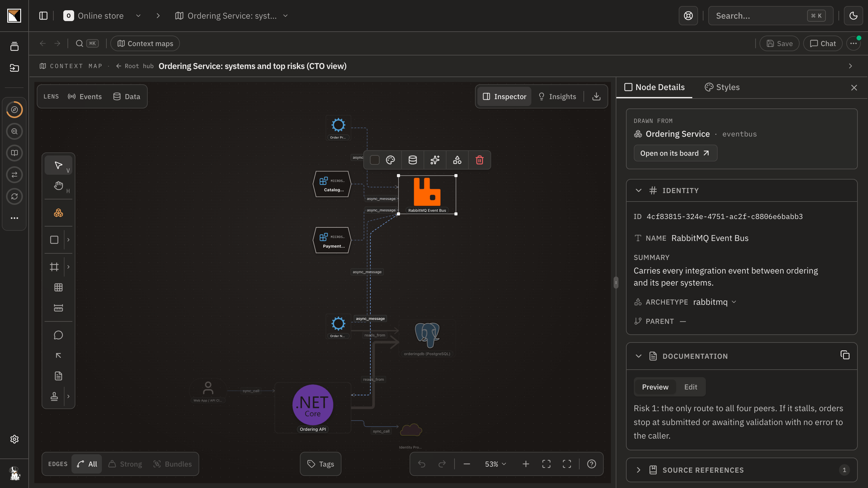868x488 pixels.
Task: Toggle the Inspector panel
Action: pyautogui.click(x=505, y=97)
